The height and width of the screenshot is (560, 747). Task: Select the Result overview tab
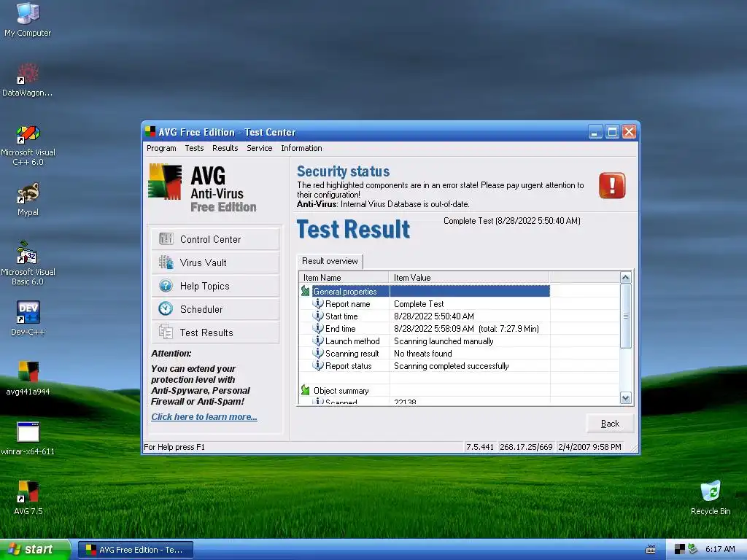[x=330, y=261]
